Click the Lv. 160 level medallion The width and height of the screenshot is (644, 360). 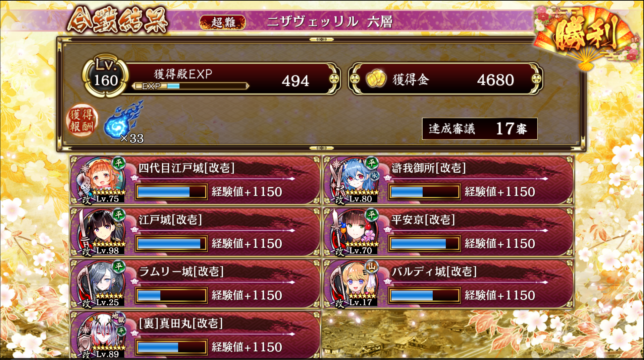pos(106,76)
